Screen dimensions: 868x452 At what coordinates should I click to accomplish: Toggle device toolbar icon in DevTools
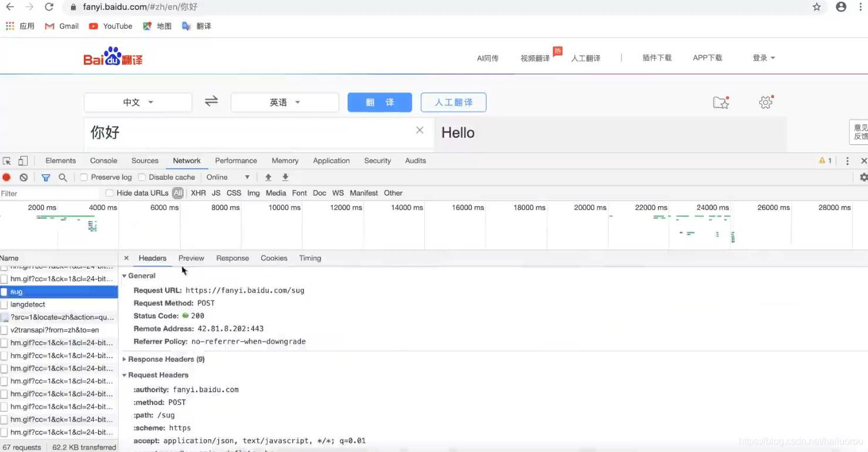tap(23, 161)
